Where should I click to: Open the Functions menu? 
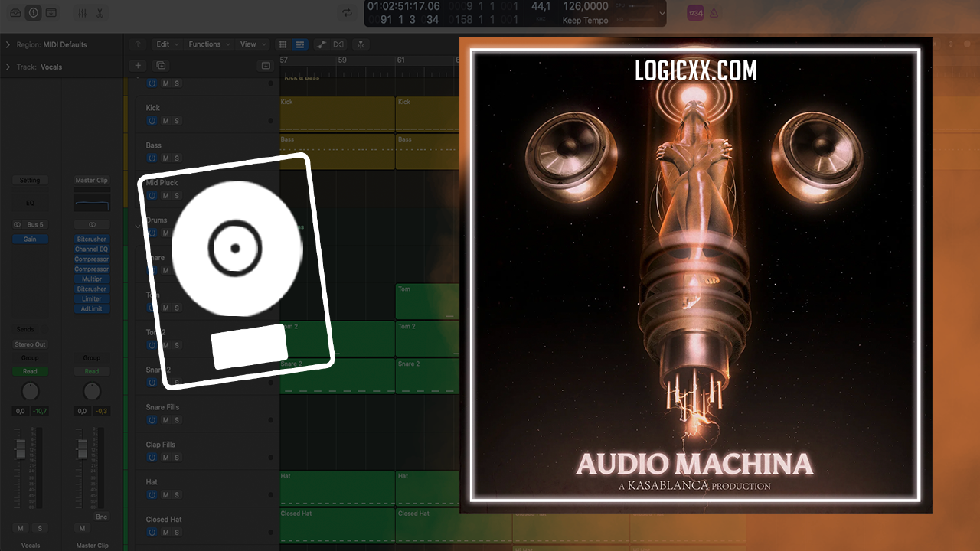click(208, 44)
